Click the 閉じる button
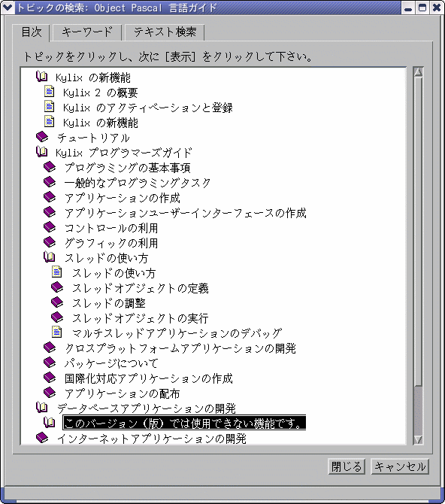 pyautogui.click(x=347, y=466)
